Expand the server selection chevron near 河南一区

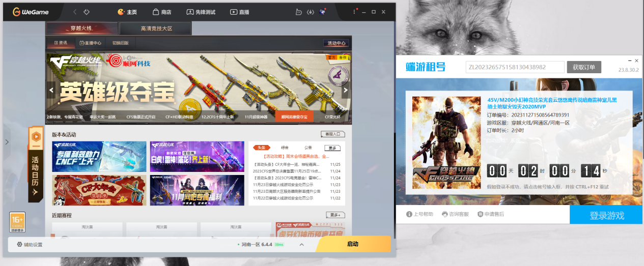pyautogui.click(x=301, y=245)
